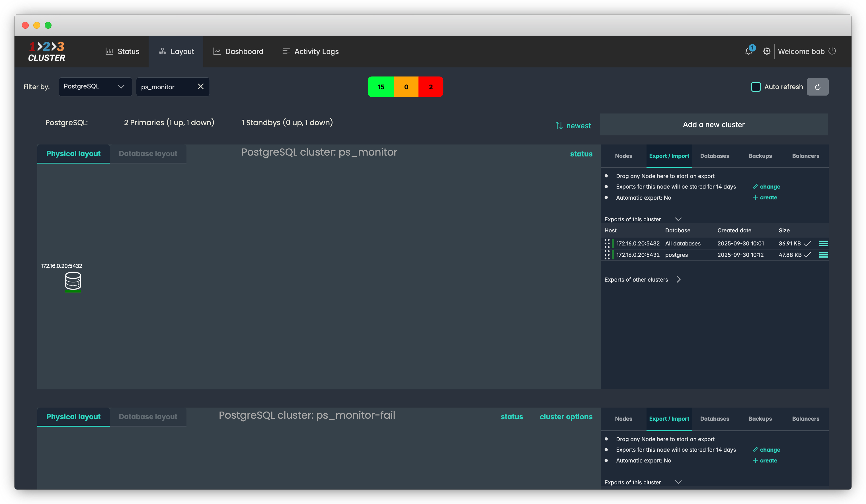Open the PostgreSQL filter dropdown

(95, 86)
